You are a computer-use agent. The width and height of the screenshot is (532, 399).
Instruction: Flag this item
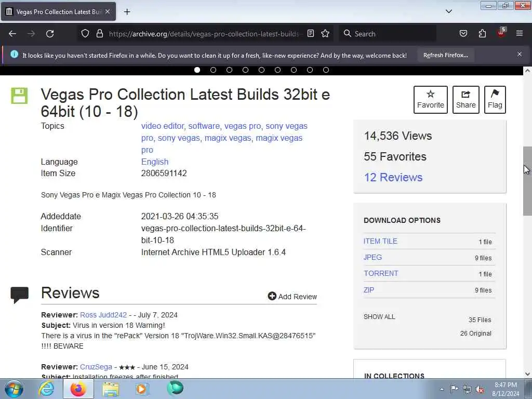pos(495,99)
